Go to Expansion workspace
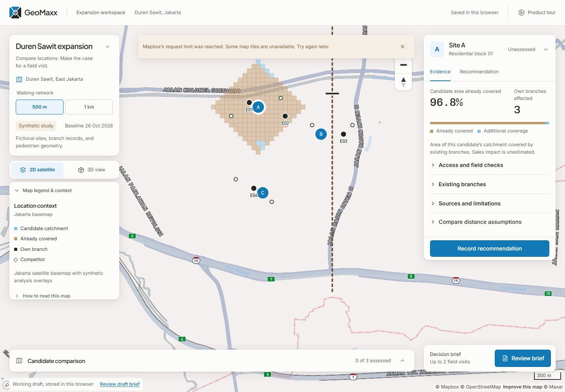Image resolution: width=565 pixels, height=392 pixels. coord(101,13)
